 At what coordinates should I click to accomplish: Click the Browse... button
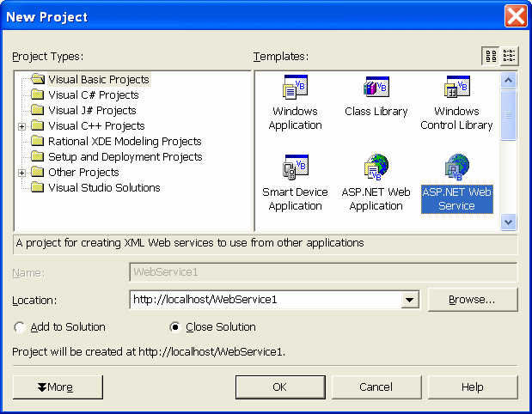click(473, 300)
